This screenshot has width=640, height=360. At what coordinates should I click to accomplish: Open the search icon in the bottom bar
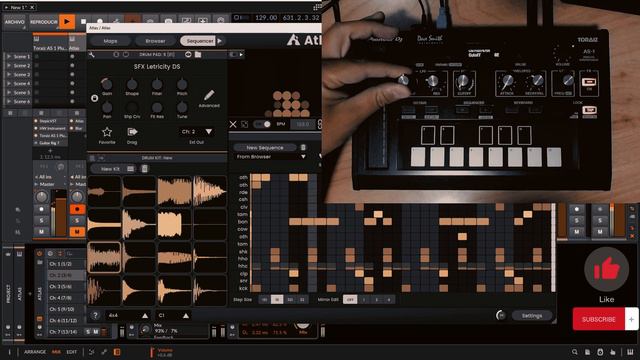pyautogui.click(x=575, y=352)
